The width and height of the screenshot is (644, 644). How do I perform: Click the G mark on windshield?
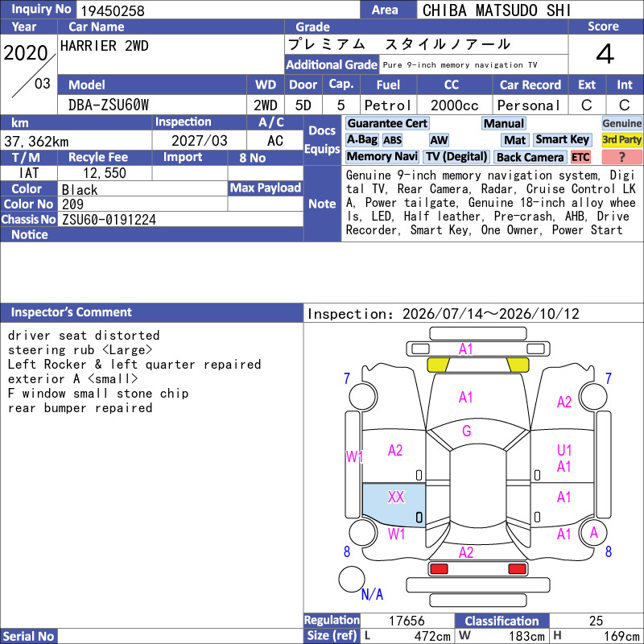(x=467, y=431)
